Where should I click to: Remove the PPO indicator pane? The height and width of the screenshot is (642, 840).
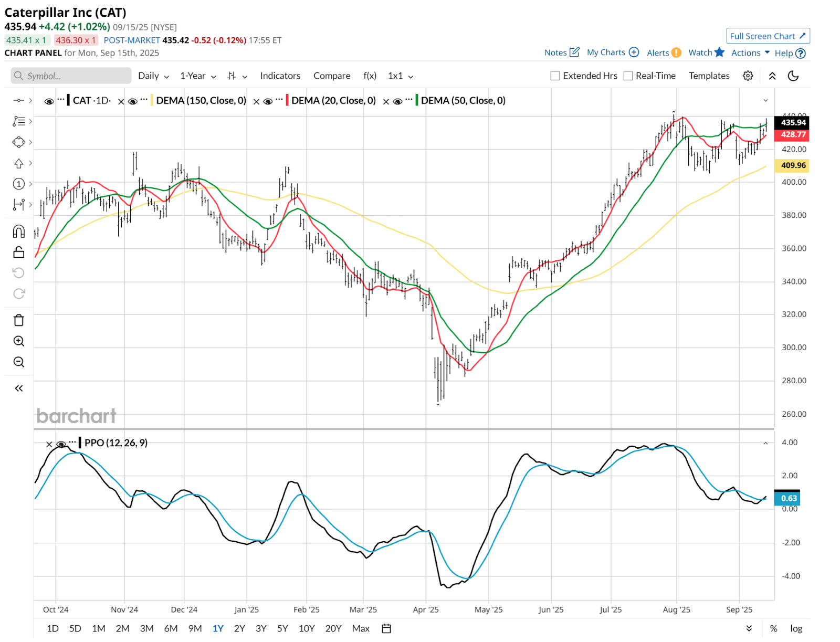point(49,444)
